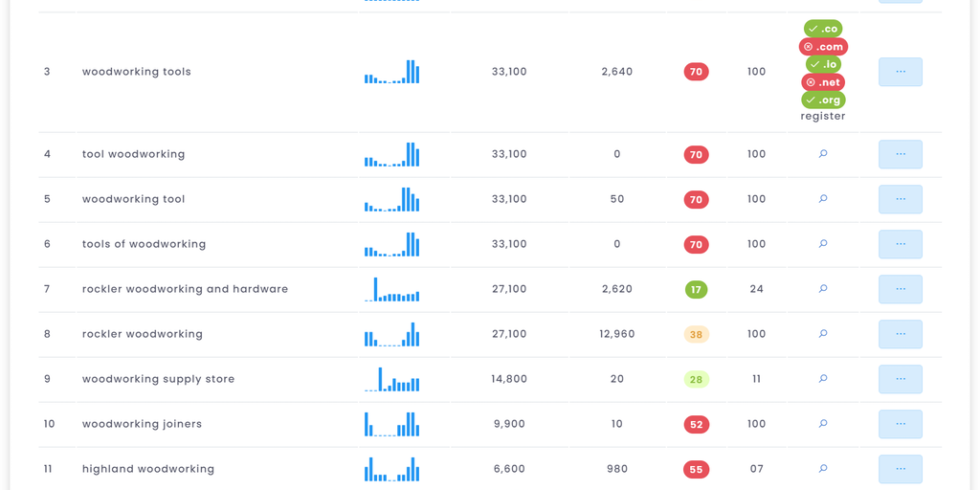View trend chart for woodworking tools
This screenshot has height=490, width=980.
(x=391, y=72)
